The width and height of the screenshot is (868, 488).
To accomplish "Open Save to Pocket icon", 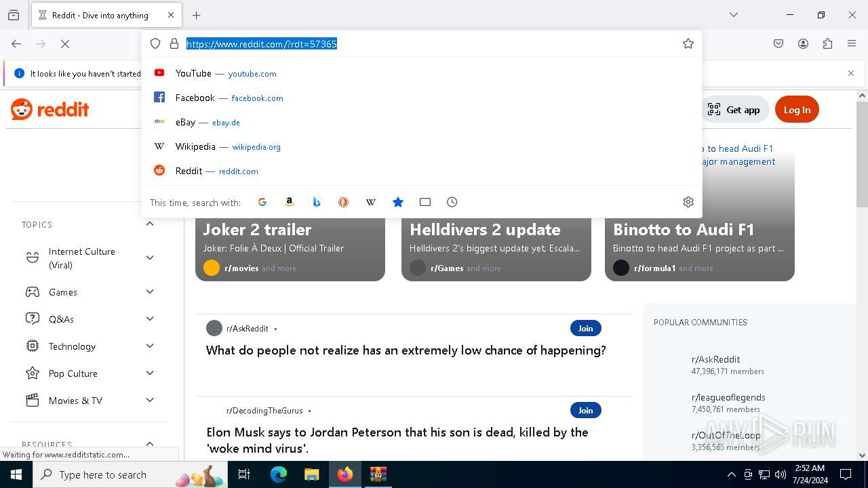I will point(778,43).
